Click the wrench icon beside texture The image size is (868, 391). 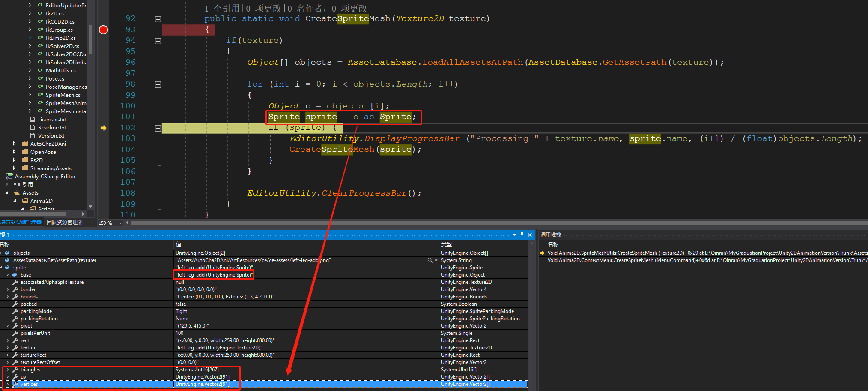(x=15, y=348)
